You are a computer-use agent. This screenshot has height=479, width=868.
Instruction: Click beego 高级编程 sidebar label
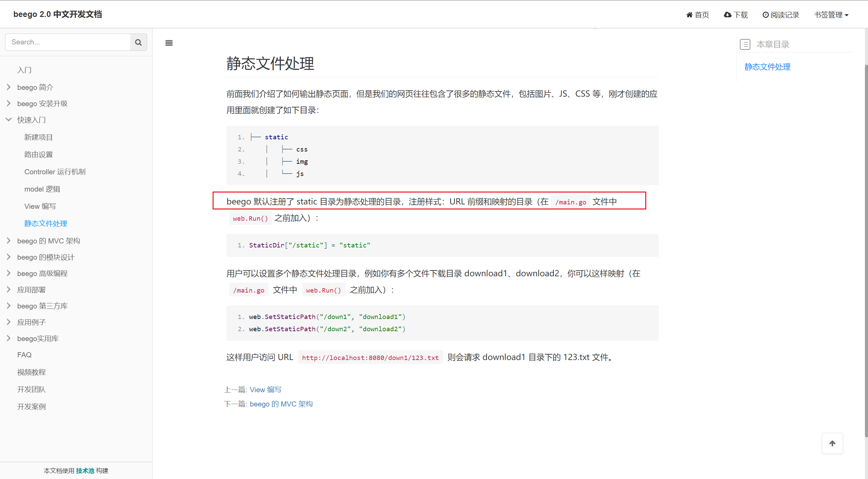pos(42,274)
